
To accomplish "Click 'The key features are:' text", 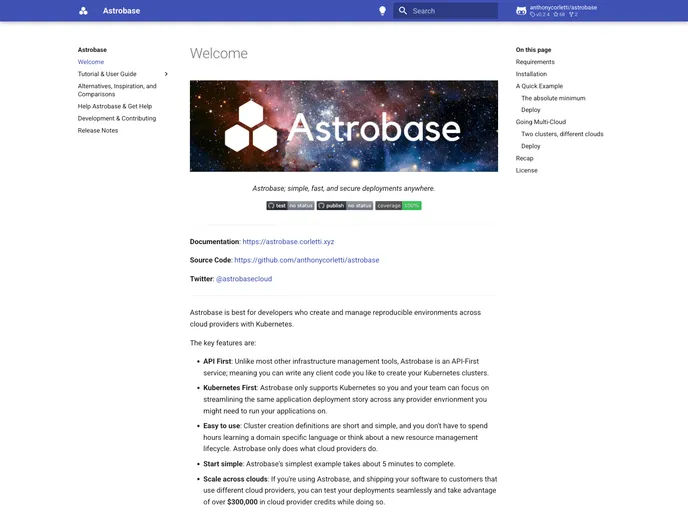I will pos(223,343).
